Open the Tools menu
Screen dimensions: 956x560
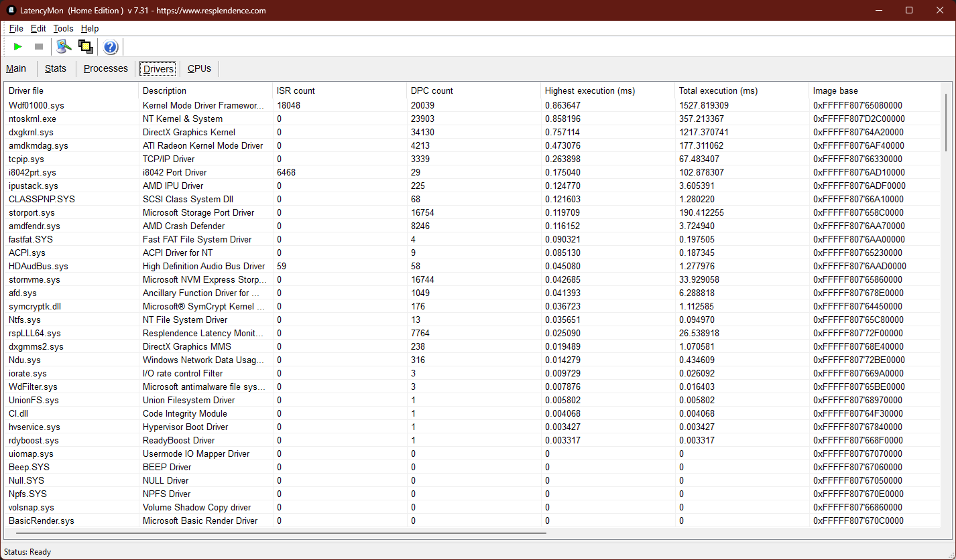(x=63, y=28)
